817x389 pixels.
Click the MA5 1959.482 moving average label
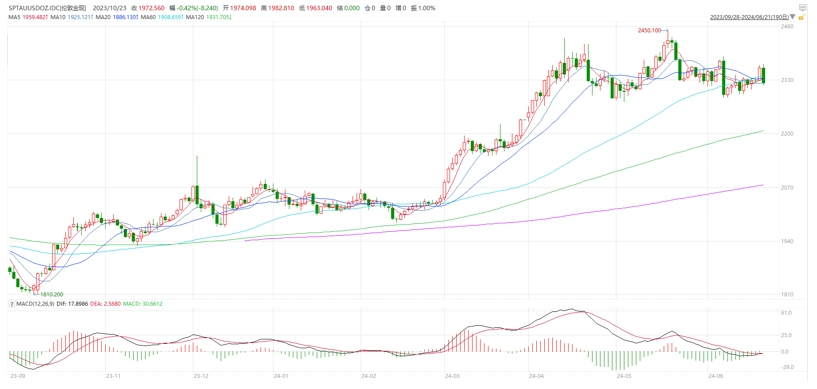click(28, 17)
